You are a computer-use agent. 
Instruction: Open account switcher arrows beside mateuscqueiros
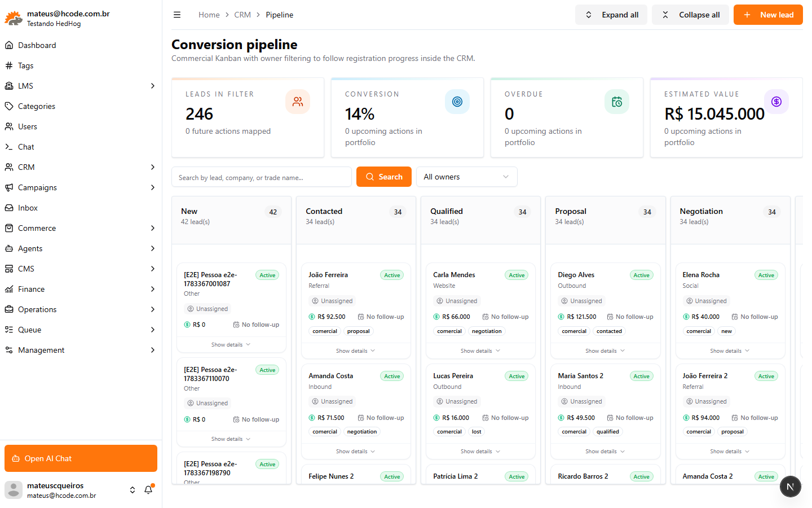(x=133, y=490)
